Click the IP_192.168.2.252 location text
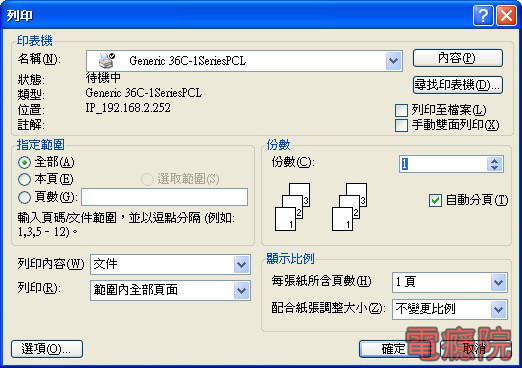Screen dimensions: 522x368 point(128,108)
